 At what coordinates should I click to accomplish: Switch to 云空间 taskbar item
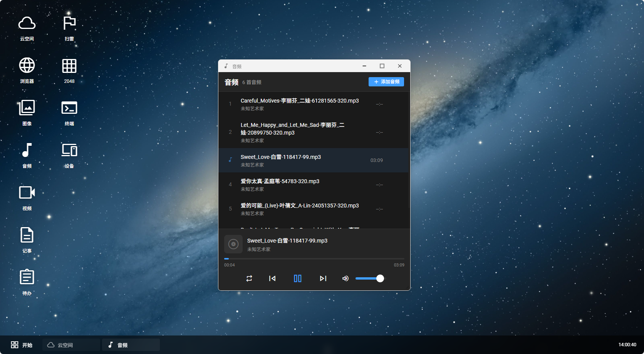tap(71, 345)
